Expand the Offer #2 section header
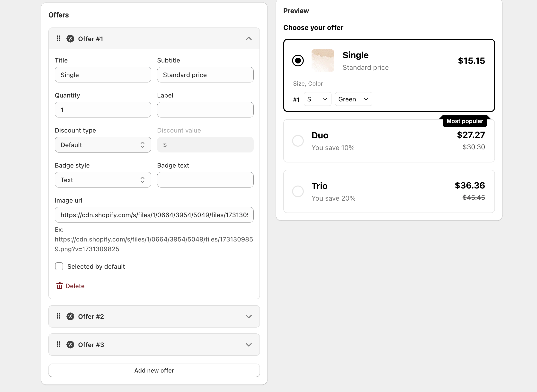This screenshot has width=537, height=392. 154,316
